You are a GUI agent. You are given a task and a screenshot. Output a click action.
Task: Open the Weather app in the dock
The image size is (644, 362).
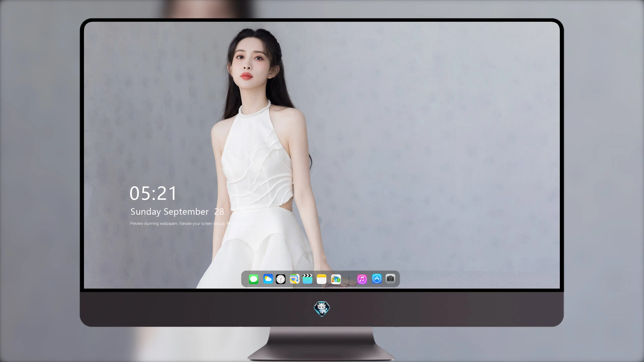coord(268,279)
